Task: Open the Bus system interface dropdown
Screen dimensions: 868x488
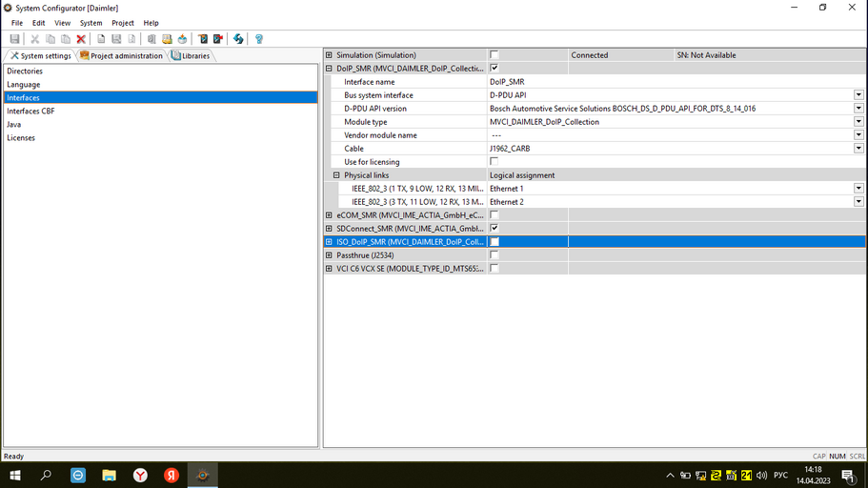Action: pyautogui.click(x=858, y=94)
